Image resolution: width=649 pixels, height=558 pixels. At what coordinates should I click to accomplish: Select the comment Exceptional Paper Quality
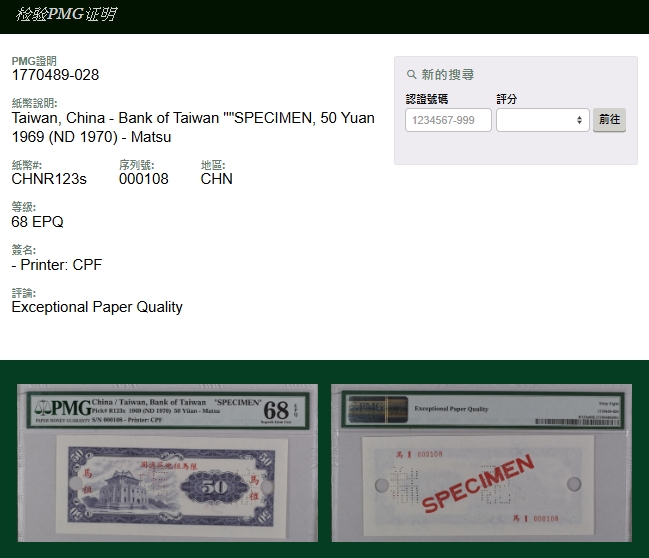click(97, 307)
